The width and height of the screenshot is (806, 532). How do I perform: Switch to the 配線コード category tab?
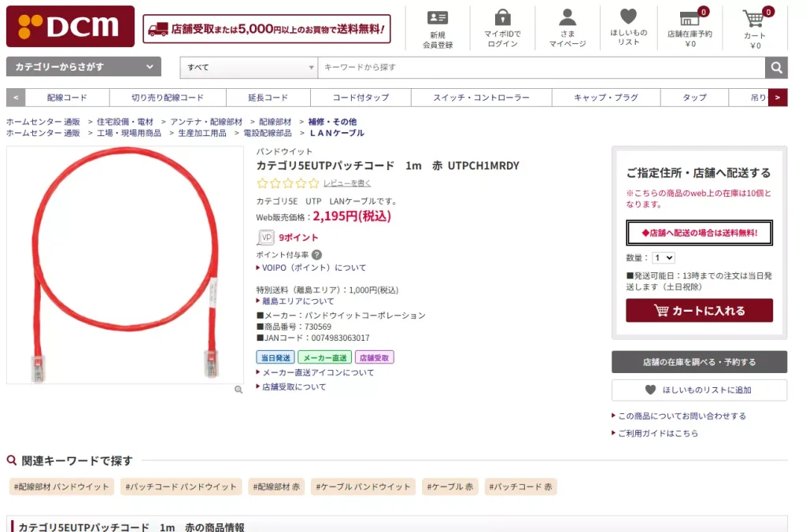[66, 96]
